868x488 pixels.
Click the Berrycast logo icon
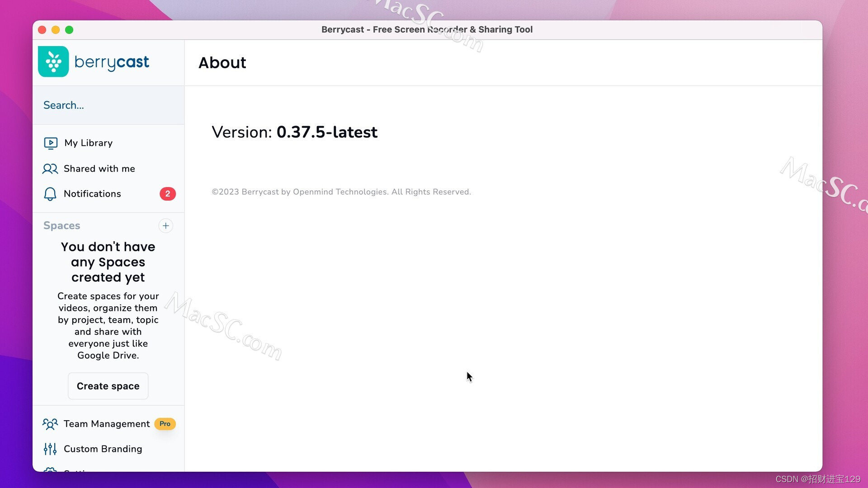[x=53, y=61]
